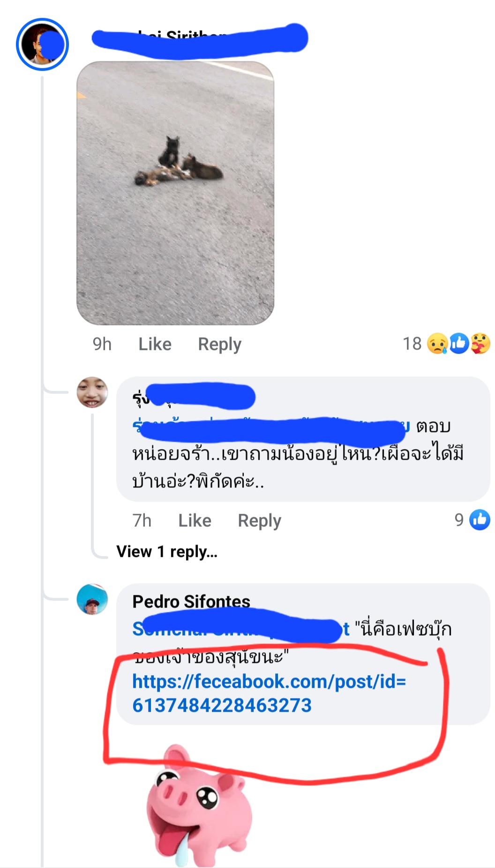This screenshot has height=868, width=495.
Task: Tap the thumbs-up icon next to 9
Action: point(480,520)
